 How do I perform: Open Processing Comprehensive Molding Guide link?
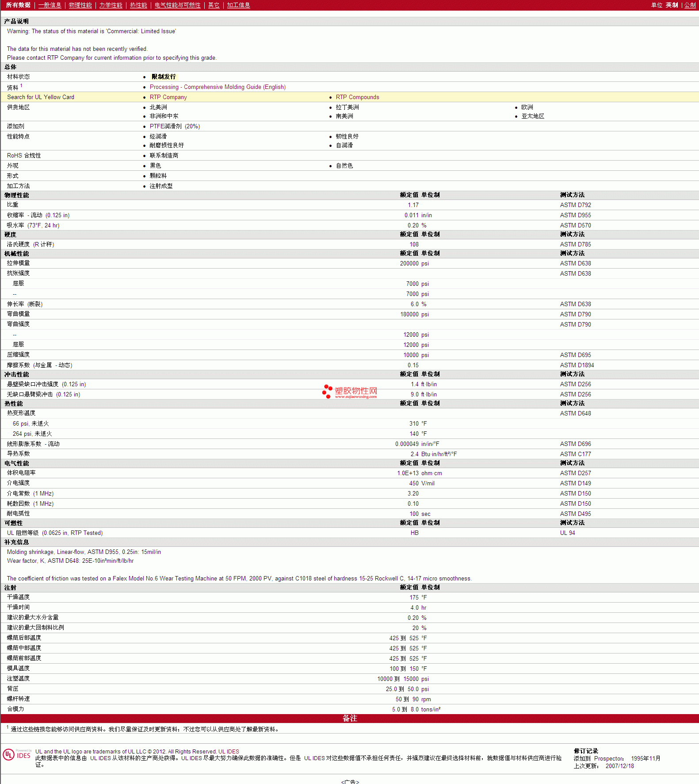pos(218,87)
